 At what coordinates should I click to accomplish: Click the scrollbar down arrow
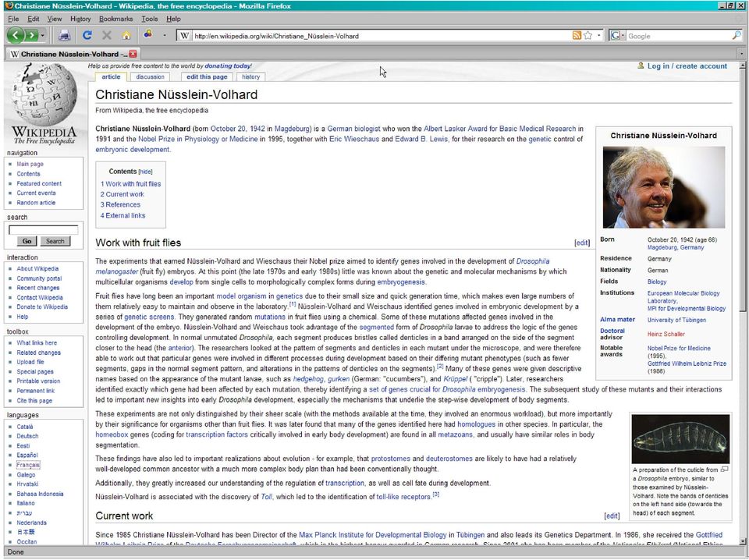(742, 541)
